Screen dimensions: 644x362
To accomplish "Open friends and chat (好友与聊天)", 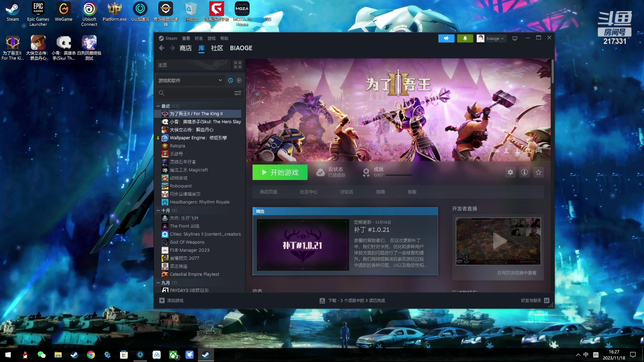I will [x=531, y=301].
